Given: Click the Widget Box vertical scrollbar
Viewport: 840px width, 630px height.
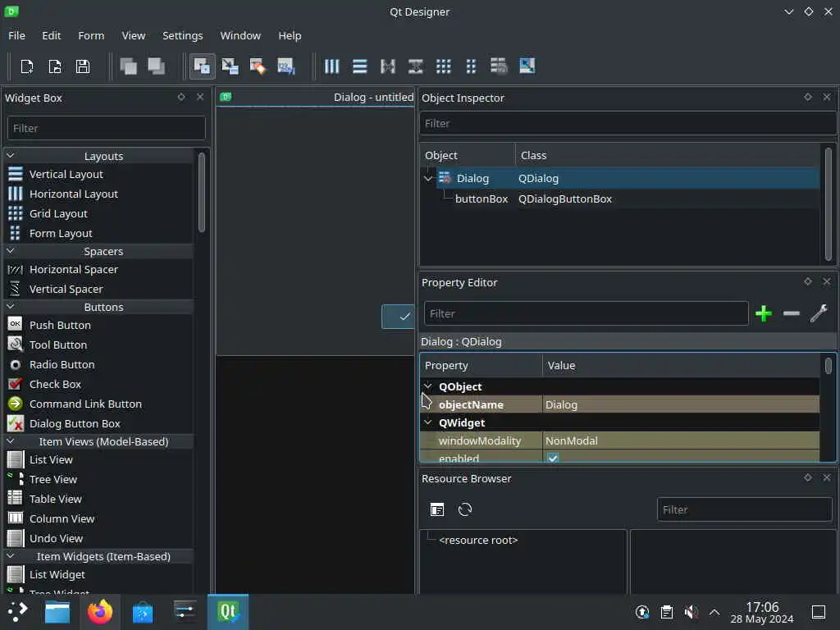Looking at the screenshot, I should (x=202, y=193).
